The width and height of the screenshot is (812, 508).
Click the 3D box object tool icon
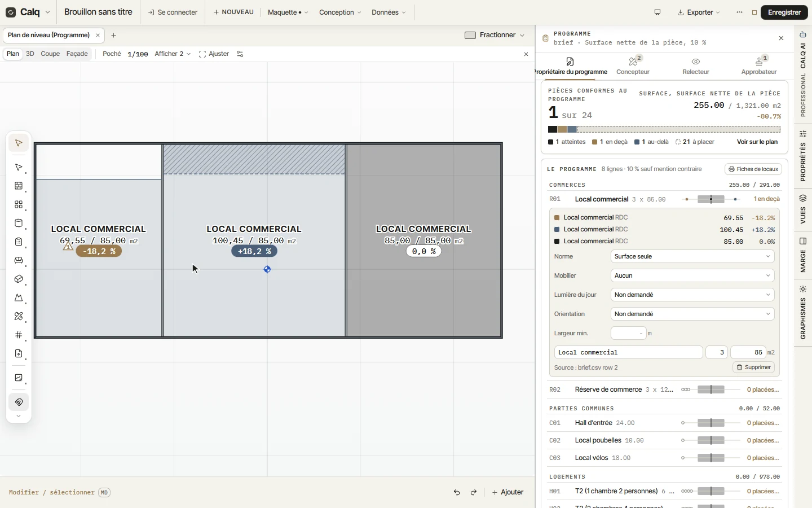(19, 279)
